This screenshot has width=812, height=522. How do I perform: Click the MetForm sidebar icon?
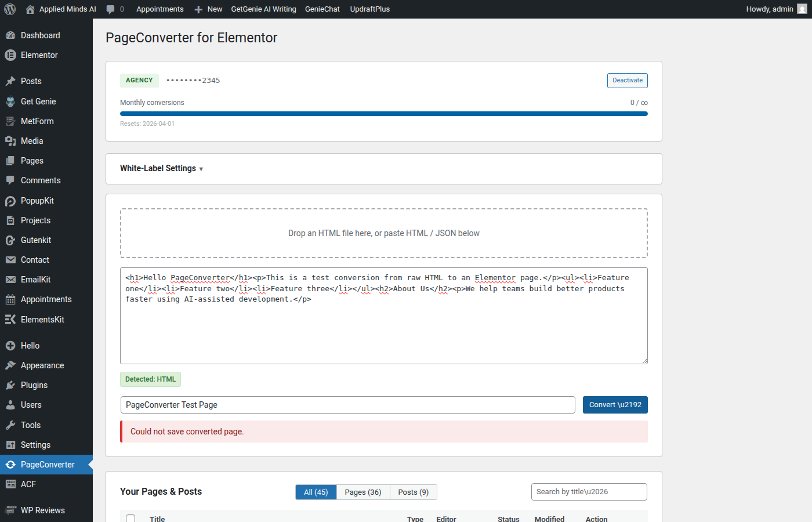point(10,121)
